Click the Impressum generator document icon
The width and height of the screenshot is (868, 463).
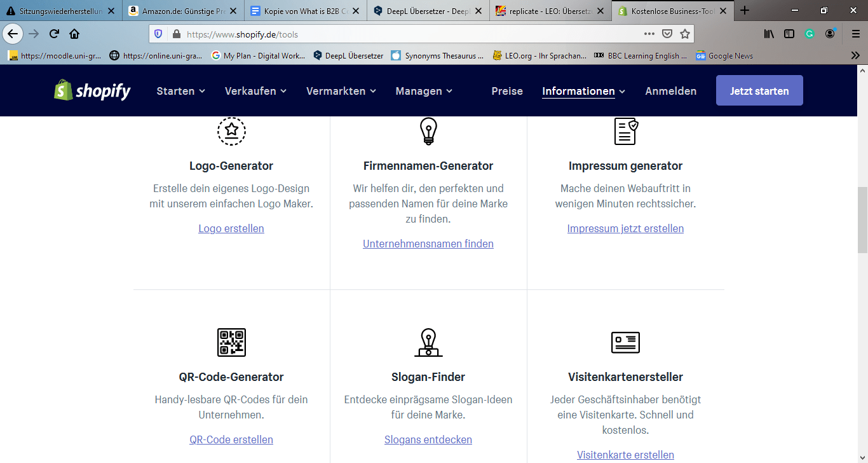point(625,131)
